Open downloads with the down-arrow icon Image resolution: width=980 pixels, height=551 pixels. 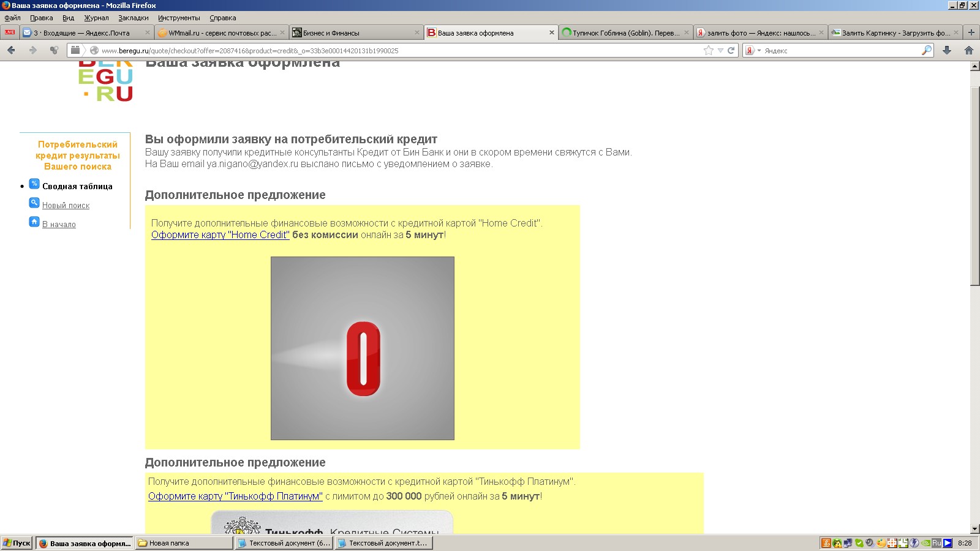click(x=947, y=50)
